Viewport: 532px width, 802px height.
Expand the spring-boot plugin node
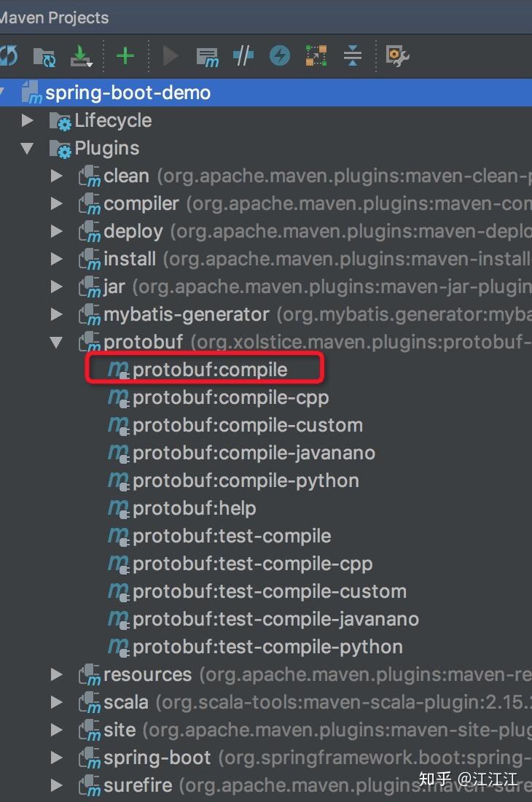[56, 758]
